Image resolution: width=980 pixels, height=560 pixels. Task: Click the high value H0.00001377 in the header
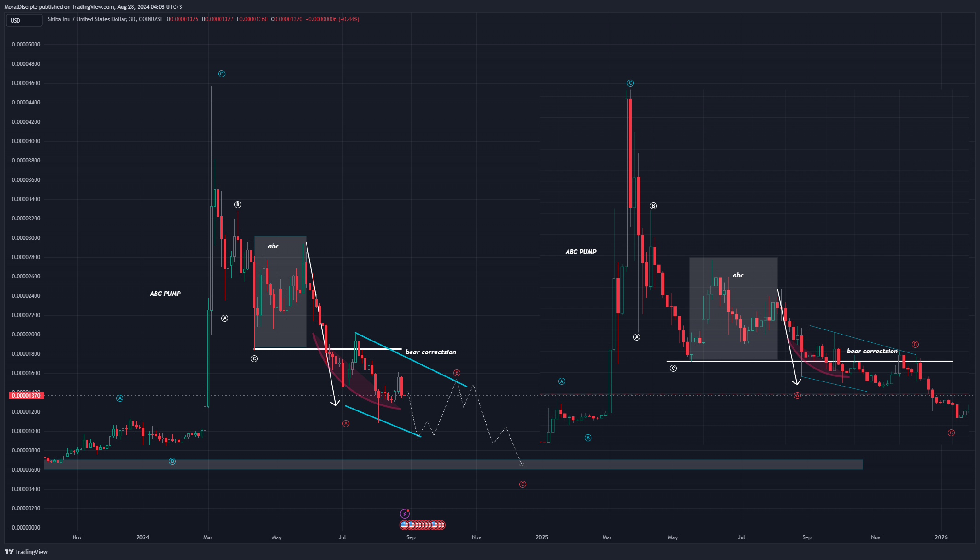point(217,19)
